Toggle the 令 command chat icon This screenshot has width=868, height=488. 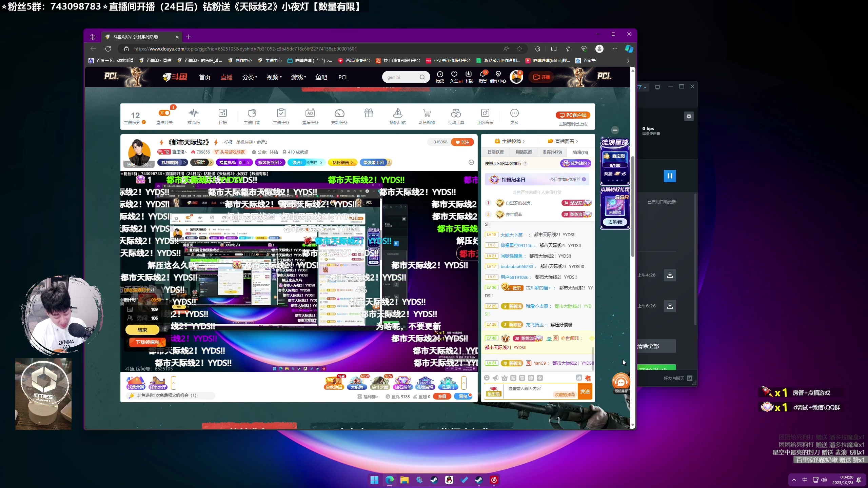point(540,378)
